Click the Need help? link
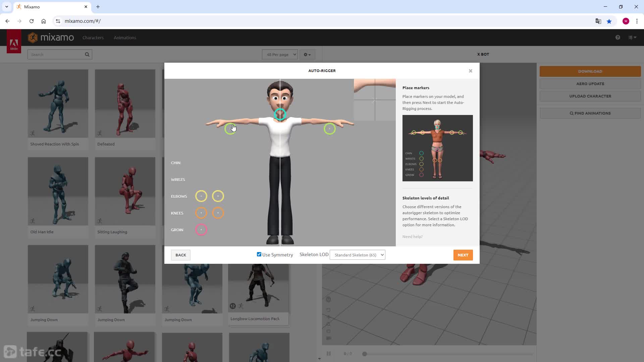The height and width of the screenshot is (362, 644). 413,237
